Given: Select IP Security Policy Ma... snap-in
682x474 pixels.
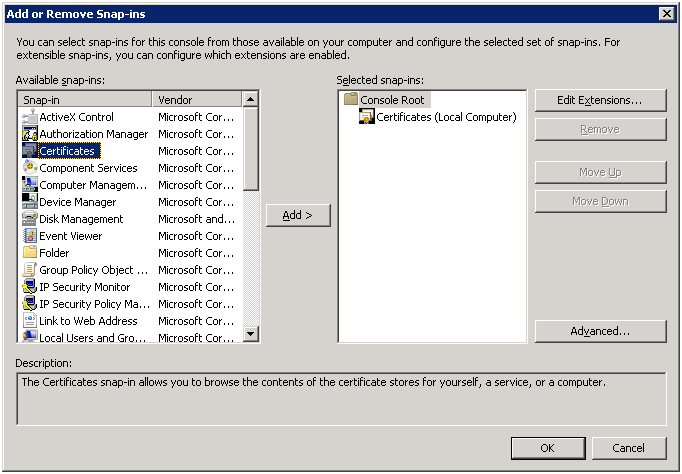Looking at the screenshot, I should pyautogui.click(x=94, y=304).
